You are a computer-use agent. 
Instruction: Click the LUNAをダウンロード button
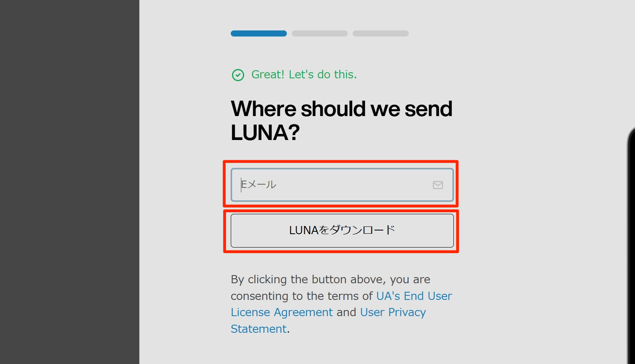(x=342, y=230)
